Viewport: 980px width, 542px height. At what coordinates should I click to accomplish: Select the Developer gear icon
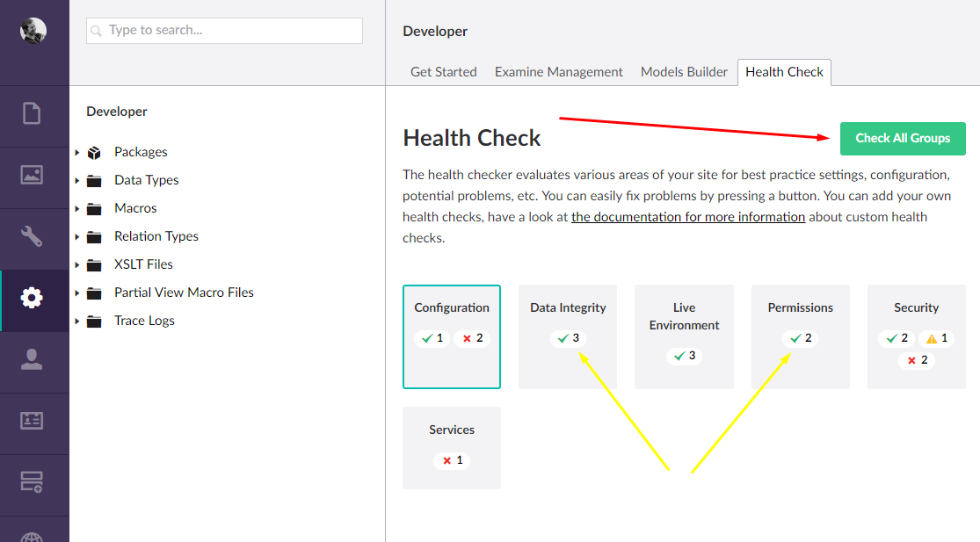33,298
